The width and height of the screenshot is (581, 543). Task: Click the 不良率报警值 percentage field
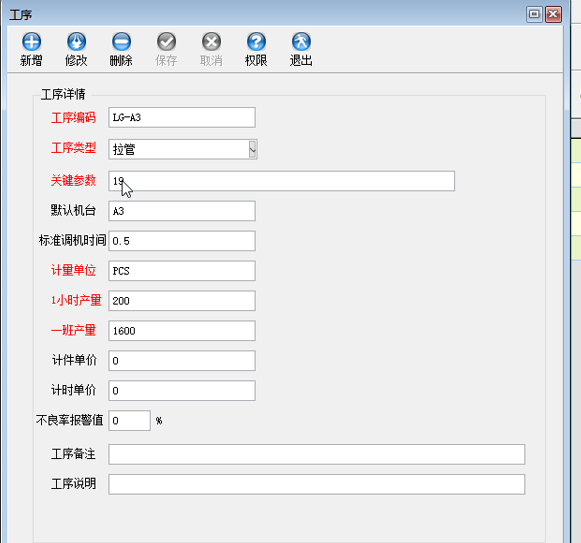pos(129,420)
